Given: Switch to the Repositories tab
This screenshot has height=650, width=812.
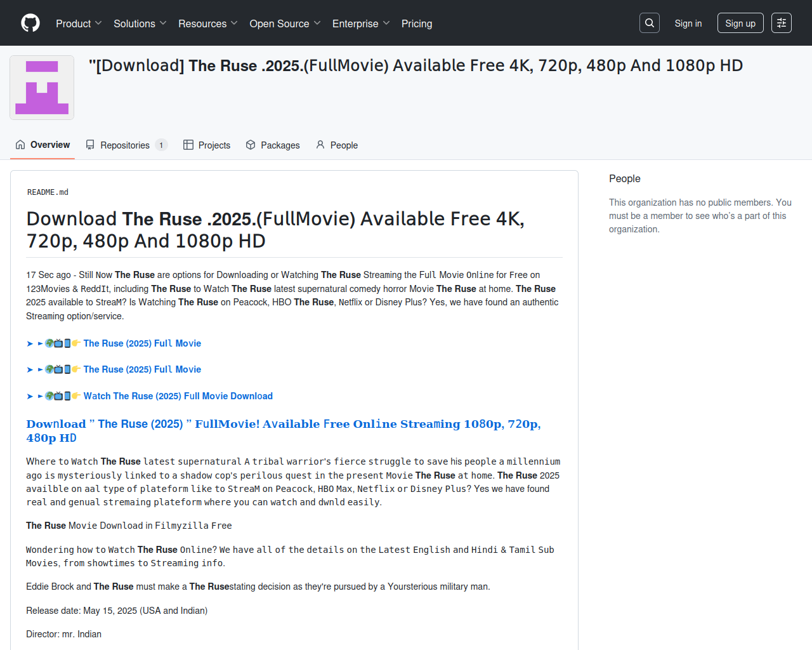Looking at the screenshot, I should pyautogui.click(x=125, y=145).
